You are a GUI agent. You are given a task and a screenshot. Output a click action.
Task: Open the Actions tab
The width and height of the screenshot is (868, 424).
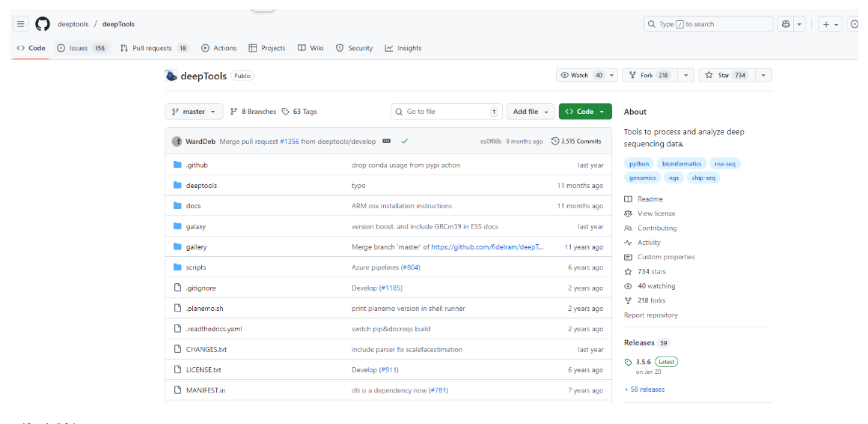218,48
